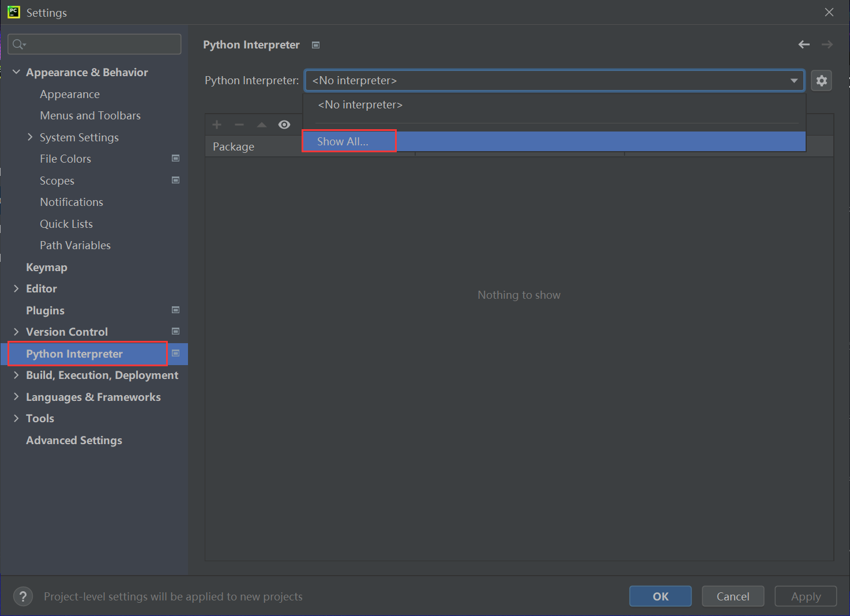Click the help question mark button

(x=23, y=596)
